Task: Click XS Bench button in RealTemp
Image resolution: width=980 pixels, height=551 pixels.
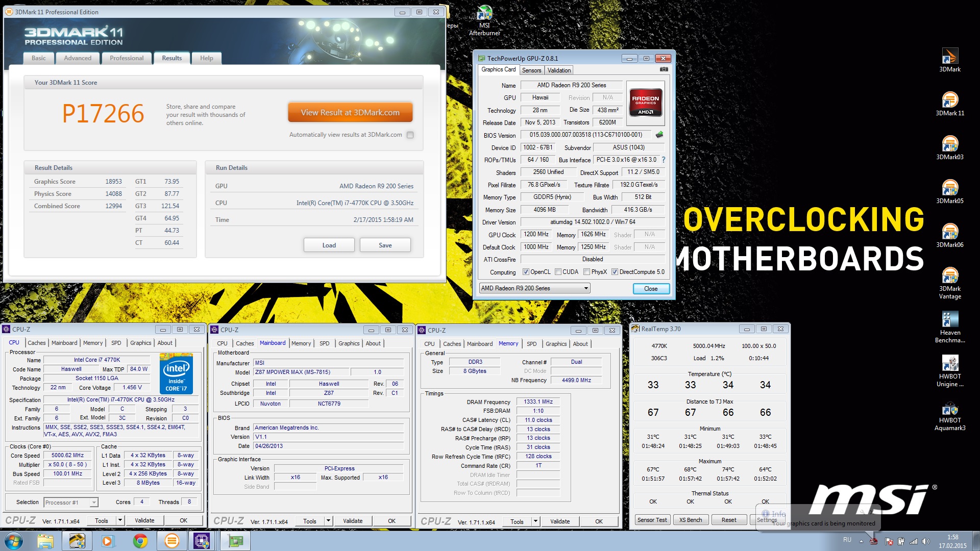Action: (x=690, y=520)
